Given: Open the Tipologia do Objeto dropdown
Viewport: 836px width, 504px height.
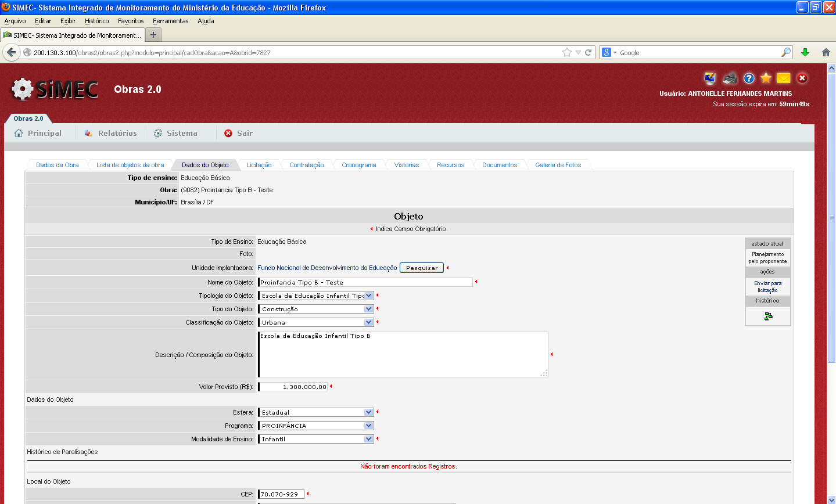Looking at the screenshot, I should [315, 296].
